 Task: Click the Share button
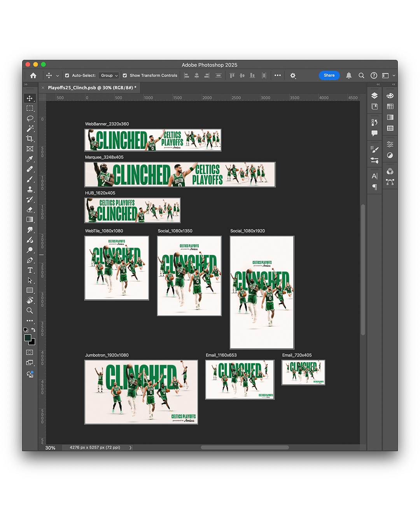pos(329,75)
